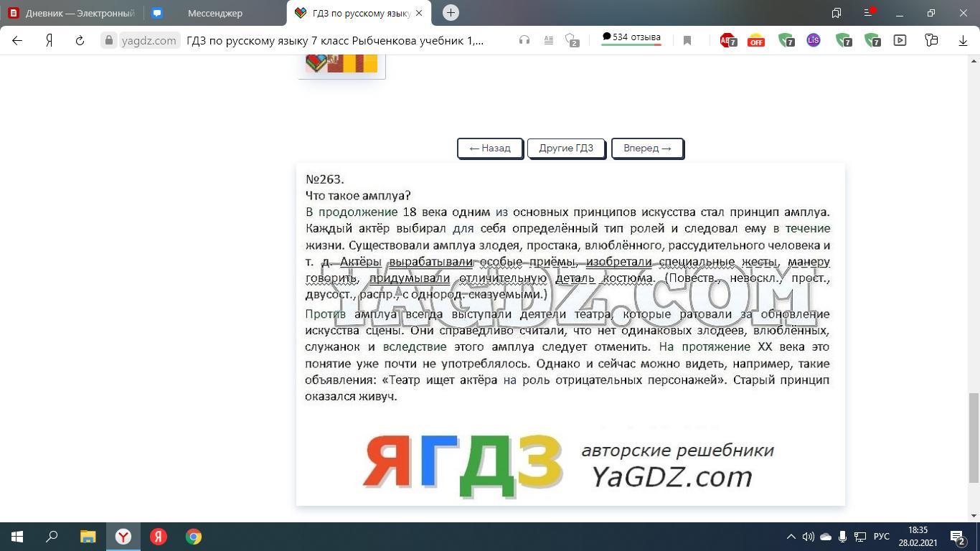This screenshot has height=551, width=980.
Task: Open the downloads arrow icon
Action: 963,41
